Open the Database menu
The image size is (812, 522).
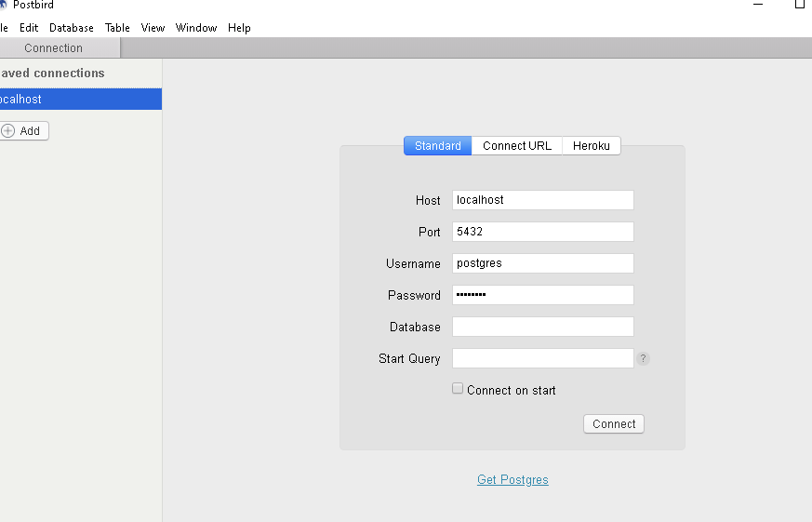(x=72, y=28)
